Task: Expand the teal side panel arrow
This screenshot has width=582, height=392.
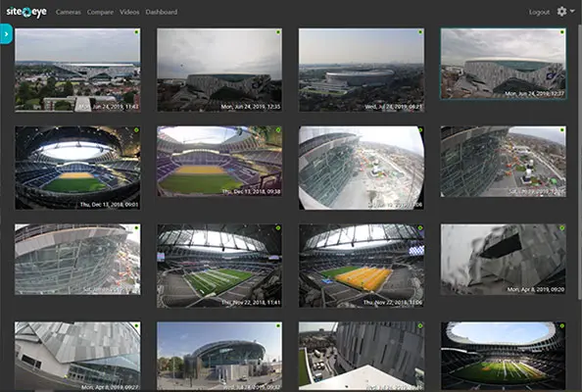Action: 6,33
